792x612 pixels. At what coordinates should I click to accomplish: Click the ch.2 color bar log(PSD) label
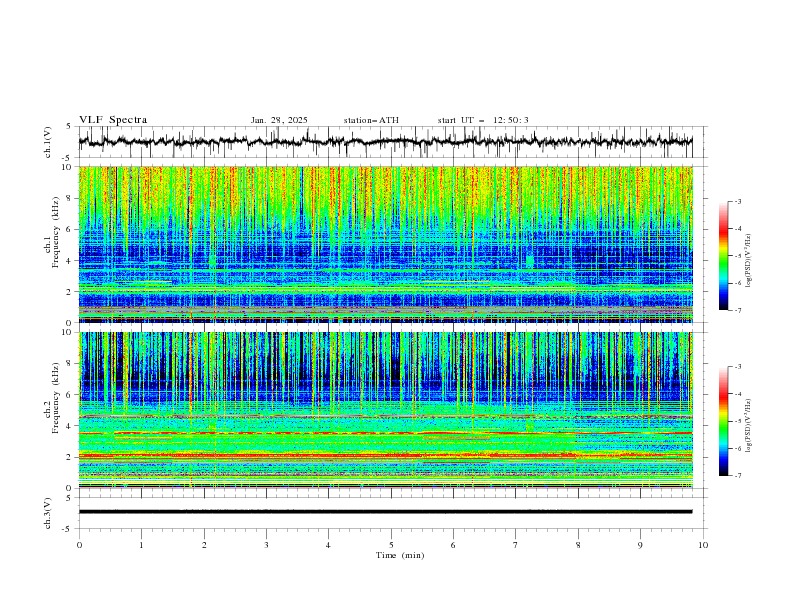click(x=749, y=426)
